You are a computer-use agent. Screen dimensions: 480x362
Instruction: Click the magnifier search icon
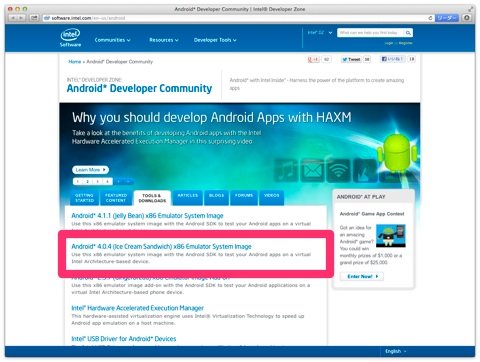408,33
